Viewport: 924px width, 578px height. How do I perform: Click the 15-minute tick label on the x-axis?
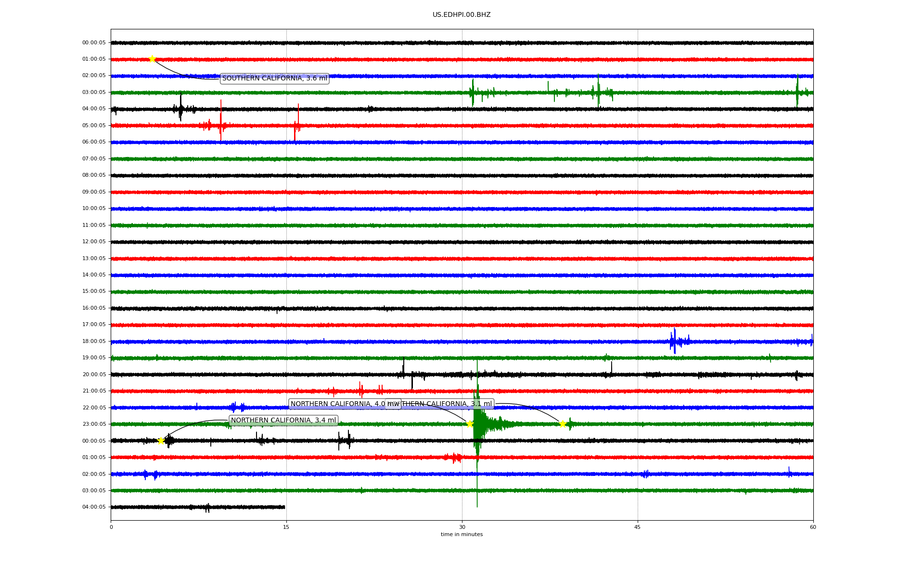[x=286, y=527]
